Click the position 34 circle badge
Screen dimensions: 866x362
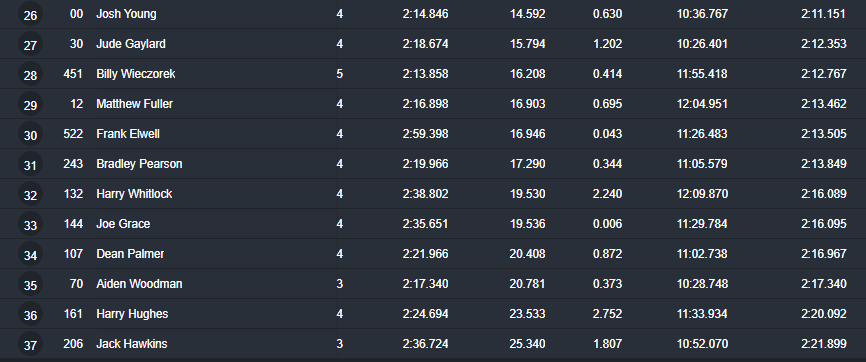[30, 255]
